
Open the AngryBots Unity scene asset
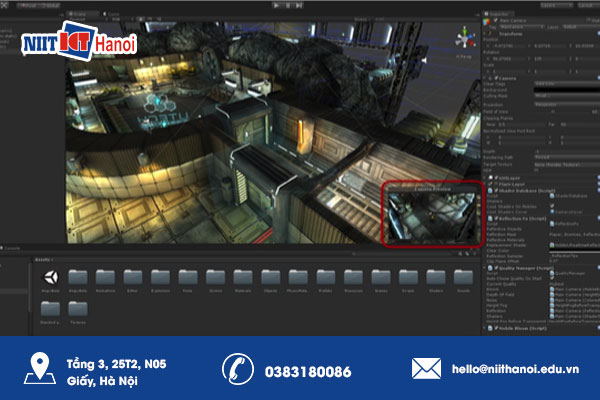point(50,277)
